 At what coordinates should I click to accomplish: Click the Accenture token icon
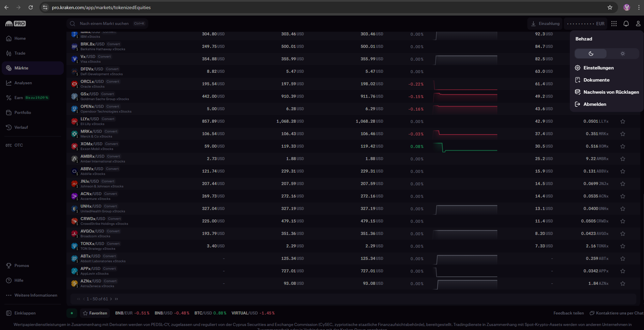75,196
